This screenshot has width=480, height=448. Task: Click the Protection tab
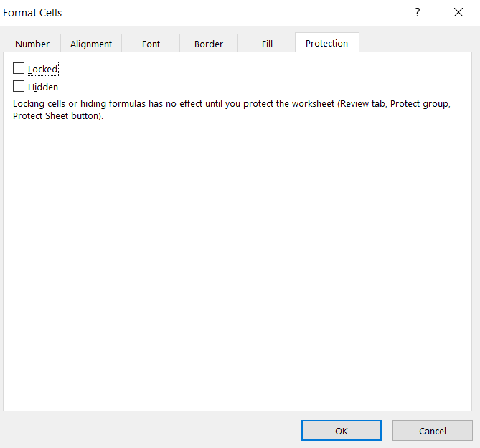(326, 43)
